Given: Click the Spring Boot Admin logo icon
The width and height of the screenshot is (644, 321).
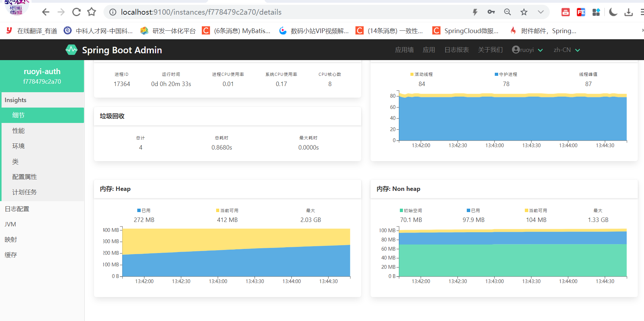Looking at the screenshot, I should tap(71, 50).
